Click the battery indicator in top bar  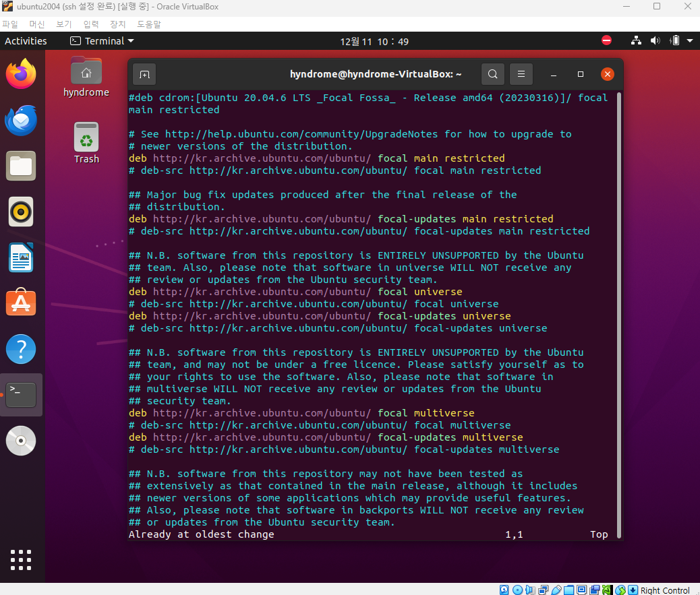pyautogui.click(x=674, y=40)
